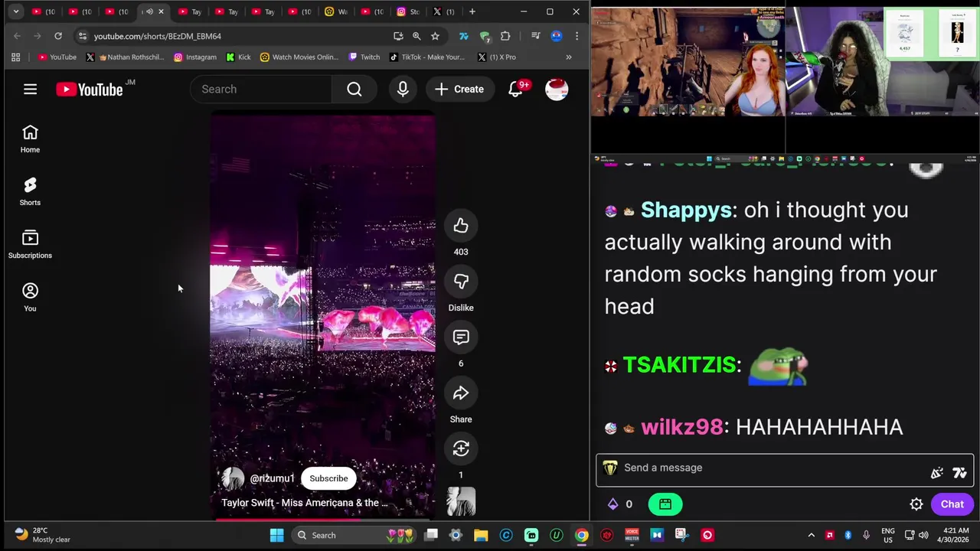
Task: Switch to the first YouTube tab
Action: (44, 11)
